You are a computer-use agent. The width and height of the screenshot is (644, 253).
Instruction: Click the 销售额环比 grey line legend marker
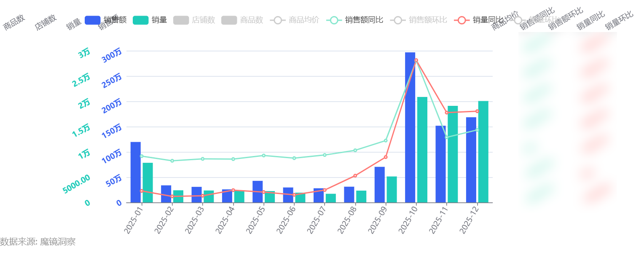pos(398,20)
